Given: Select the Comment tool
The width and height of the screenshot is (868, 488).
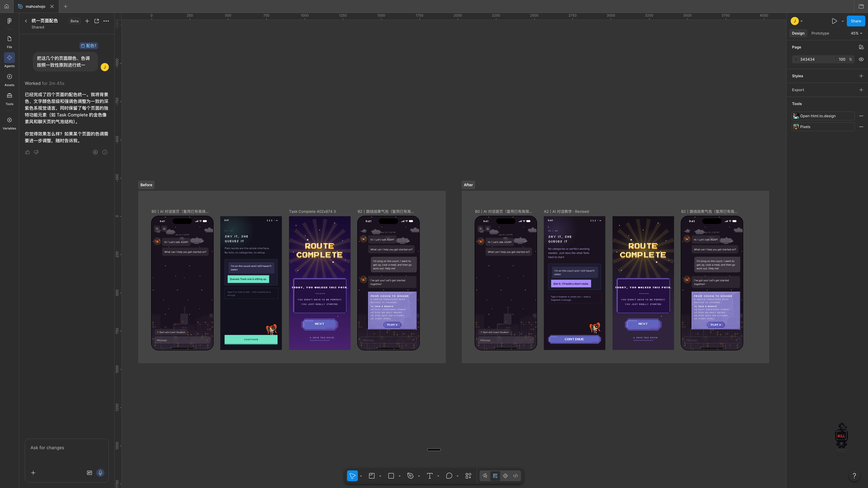Looking at the screenshot, I should pyautogui.click(x=449, y=476).
